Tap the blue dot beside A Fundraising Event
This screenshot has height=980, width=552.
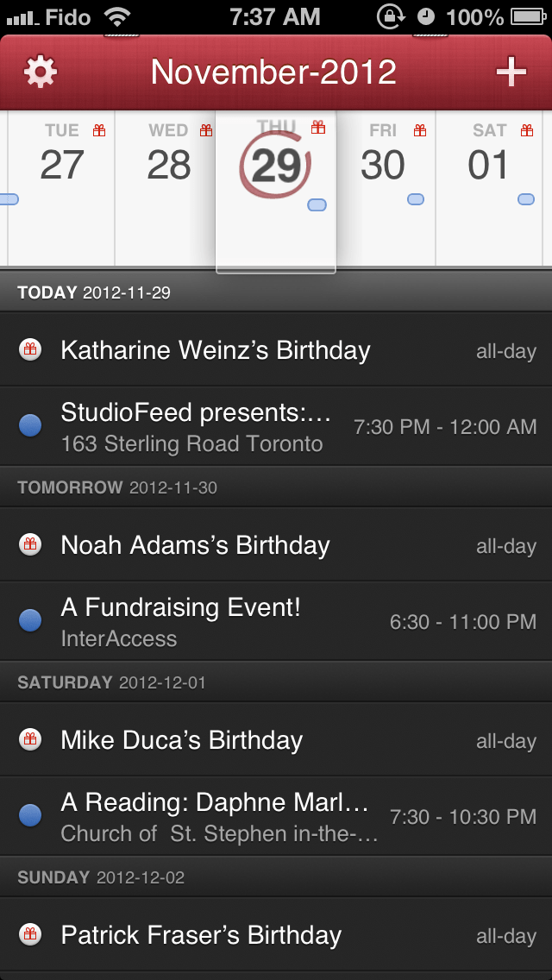30,620
